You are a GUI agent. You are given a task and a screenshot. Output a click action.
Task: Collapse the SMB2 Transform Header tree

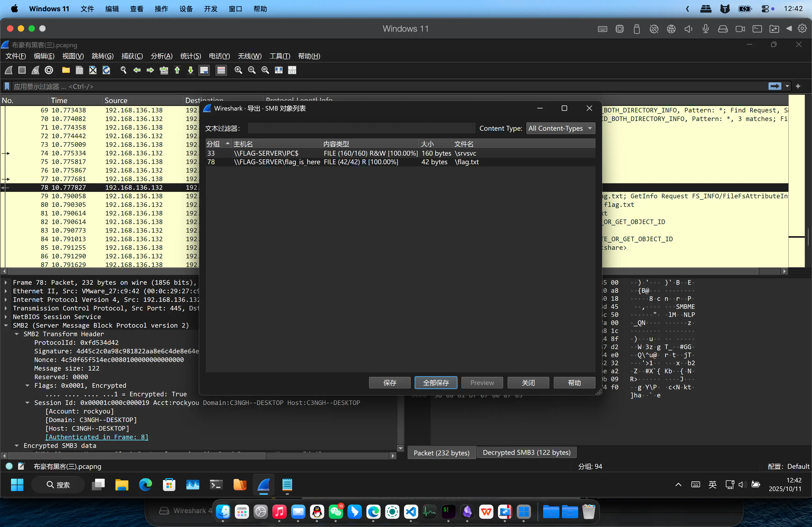click(16, 334)
